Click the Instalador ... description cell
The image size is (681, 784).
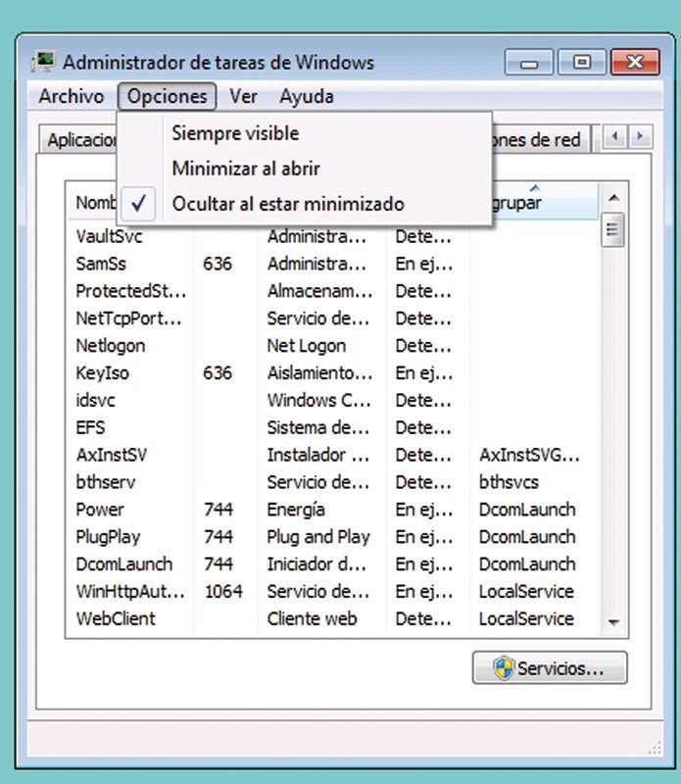(x=318, y=455)
